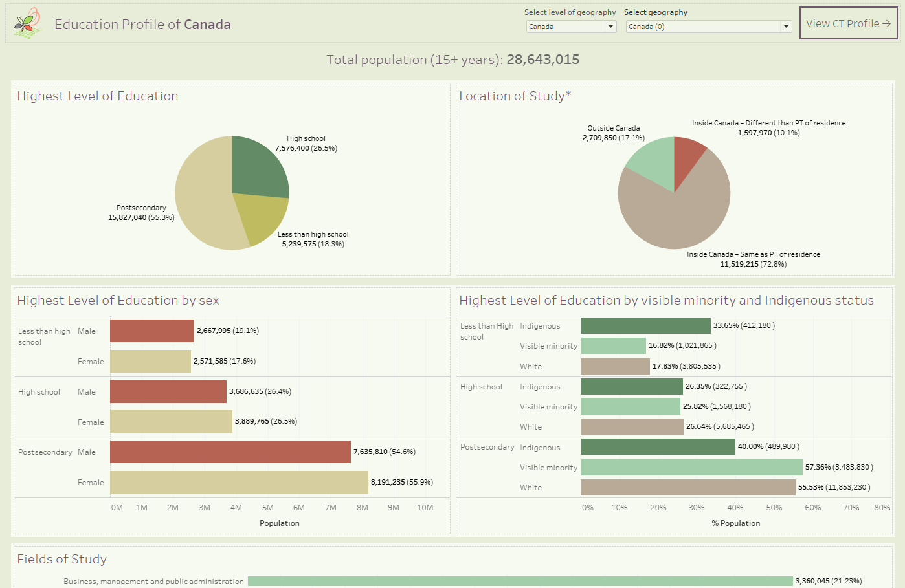This screenshot has height=588, width=905.
Task: Click the High school White bar
Action: point(632,427)
